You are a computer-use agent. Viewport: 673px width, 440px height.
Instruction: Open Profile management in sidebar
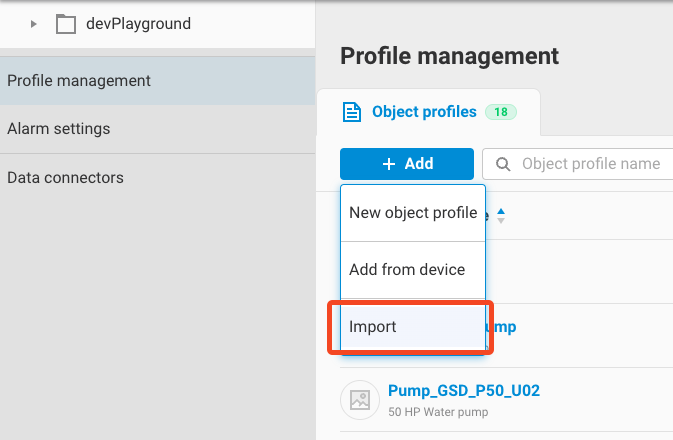158,81
